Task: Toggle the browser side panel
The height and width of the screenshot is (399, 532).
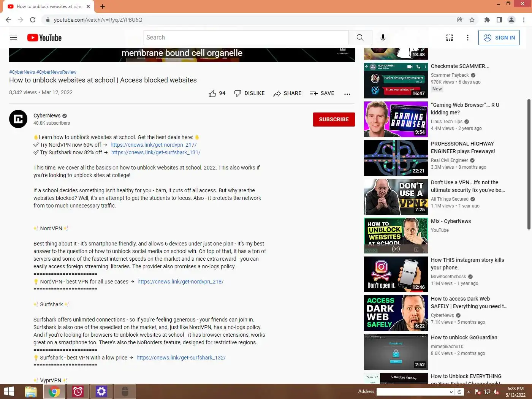Action: tap(499, 20)
